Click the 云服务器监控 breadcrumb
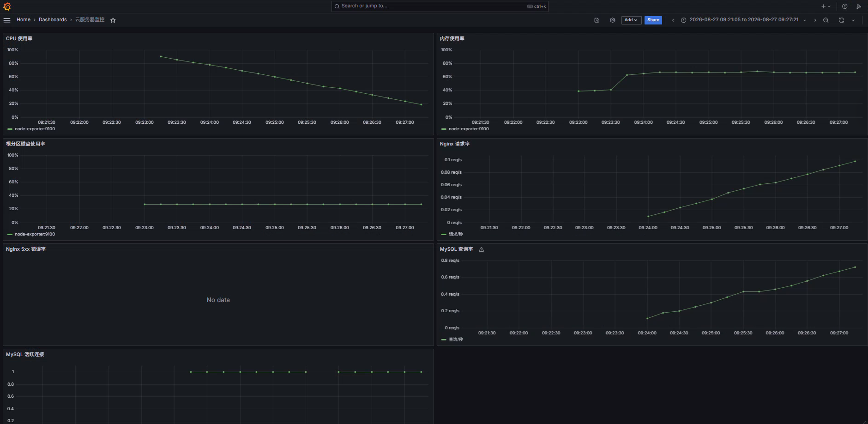This screenshot has height=424, width=868. (90, 20)
